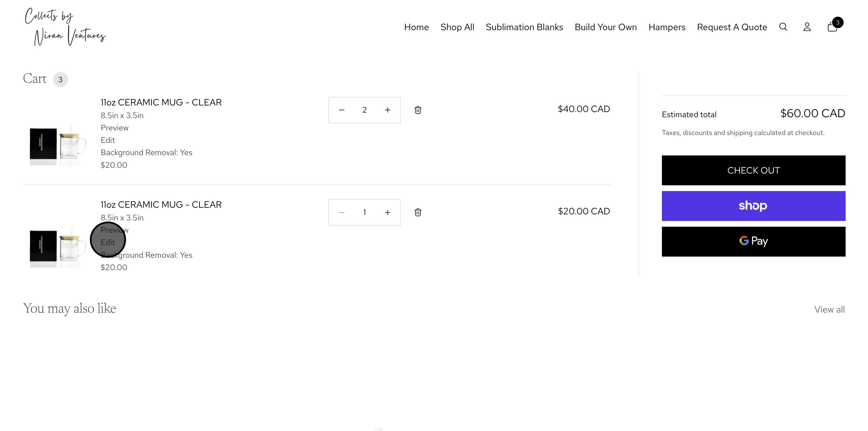Pay with the Shop Pay button
The width and height of the screenshot is (868, 431).
[x=753, y=206]
